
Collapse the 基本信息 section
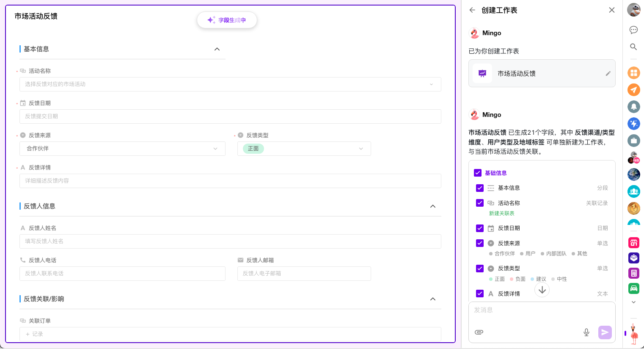point(217,49)
